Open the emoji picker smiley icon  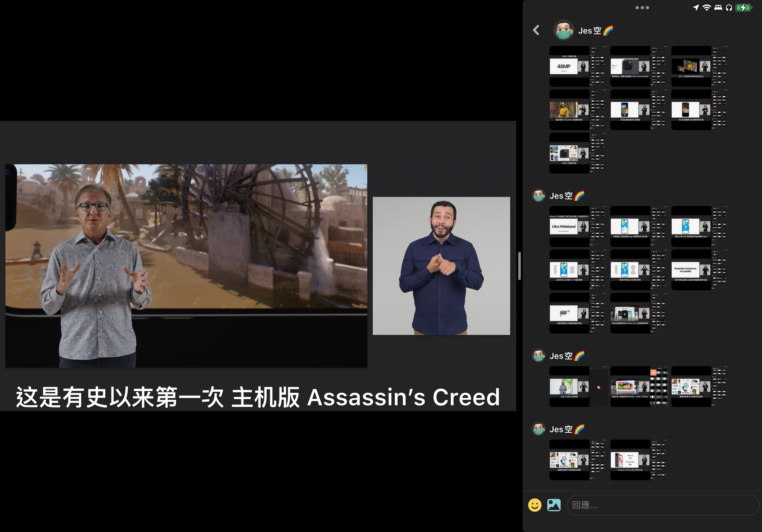click(x=535, y=505)
